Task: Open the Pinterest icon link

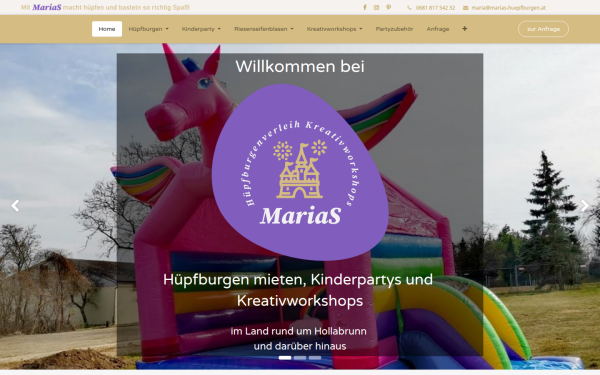Action: pos(388,8)
